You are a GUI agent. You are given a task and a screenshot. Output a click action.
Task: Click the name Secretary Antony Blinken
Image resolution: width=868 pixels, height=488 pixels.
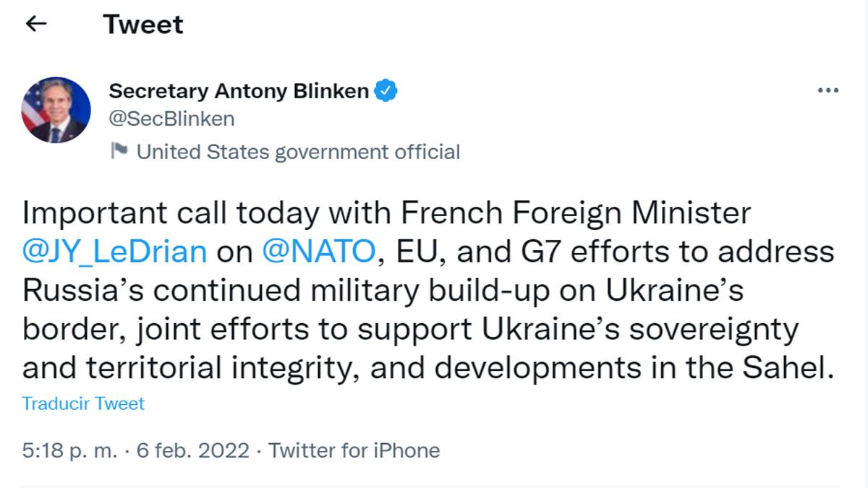tap(239, 91)
